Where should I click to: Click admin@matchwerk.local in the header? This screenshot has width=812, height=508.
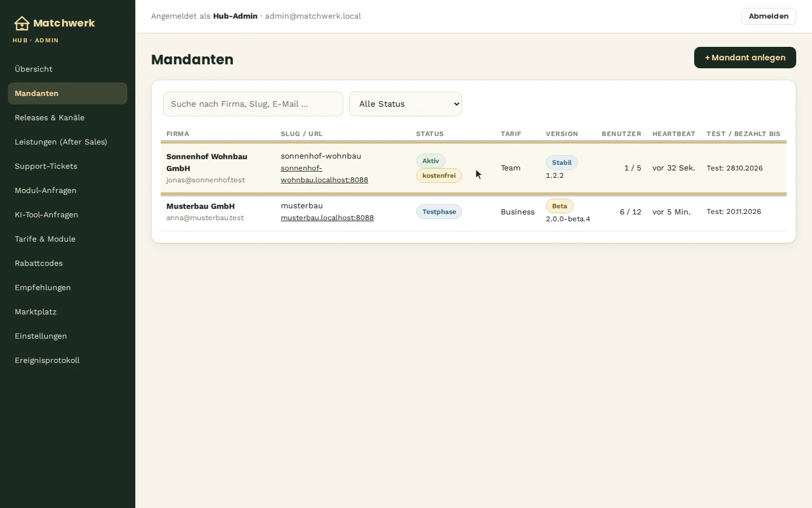313,16
